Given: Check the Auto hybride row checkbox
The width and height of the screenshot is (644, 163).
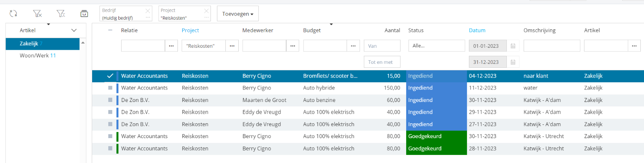Looking at the screenshot, I should click(x=110, y=88).
